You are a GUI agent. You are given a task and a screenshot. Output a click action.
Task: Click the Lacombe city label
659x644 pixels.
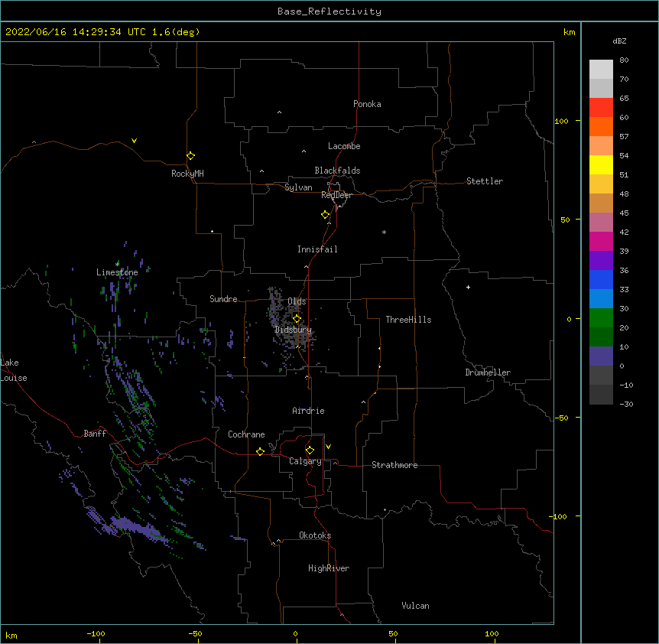click(x=344, y=146)
